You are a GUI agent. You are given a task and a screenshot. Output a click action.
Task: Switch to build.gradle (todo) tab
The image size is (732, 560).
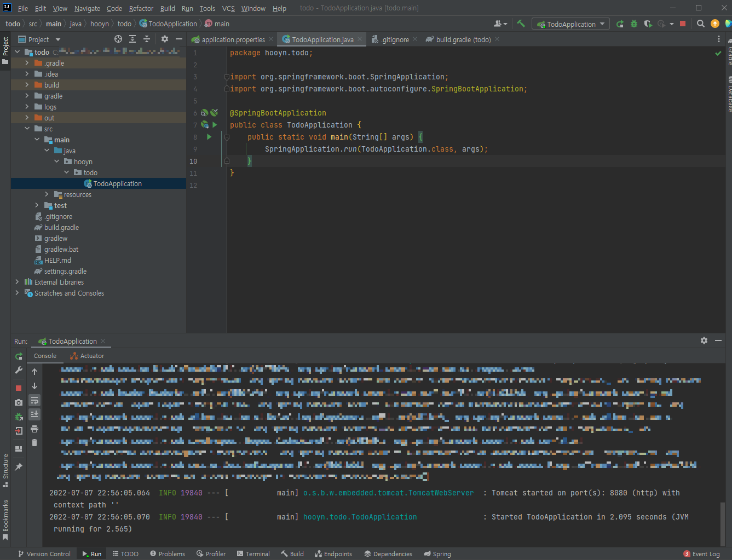point(463,39)
